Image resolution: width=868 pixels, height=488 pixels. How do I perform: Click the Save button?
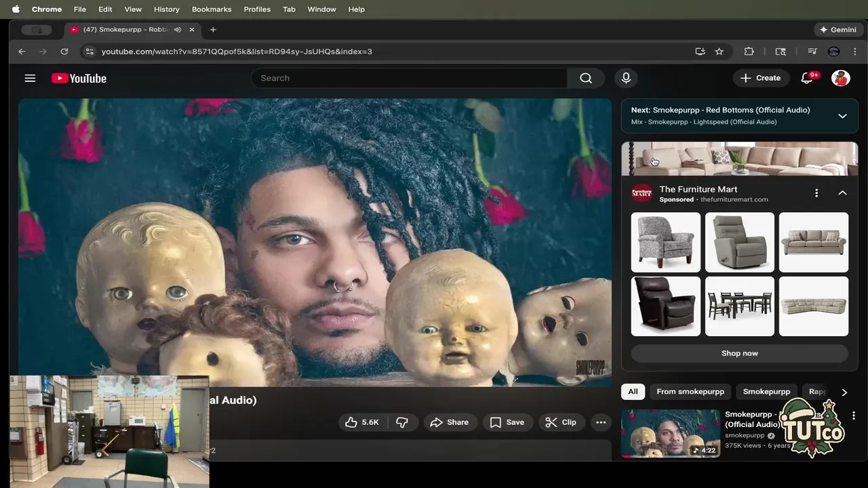(x=507, y=422)
